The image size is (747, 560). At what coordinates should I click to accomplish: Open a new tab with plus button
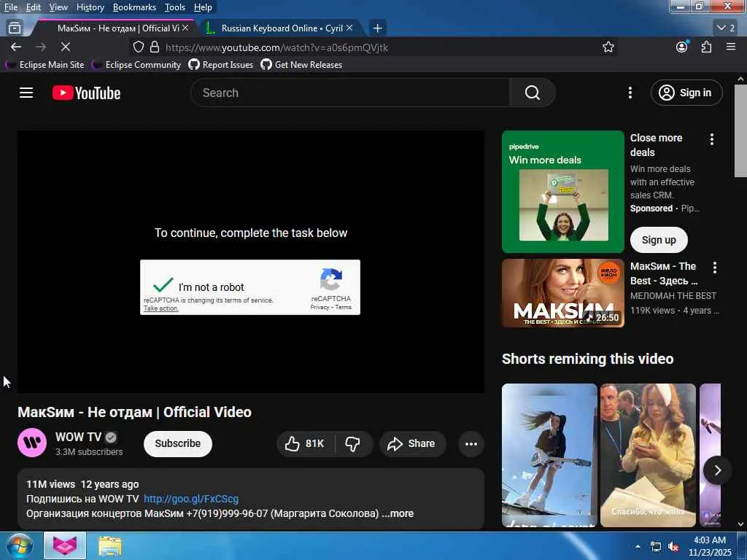377,28
